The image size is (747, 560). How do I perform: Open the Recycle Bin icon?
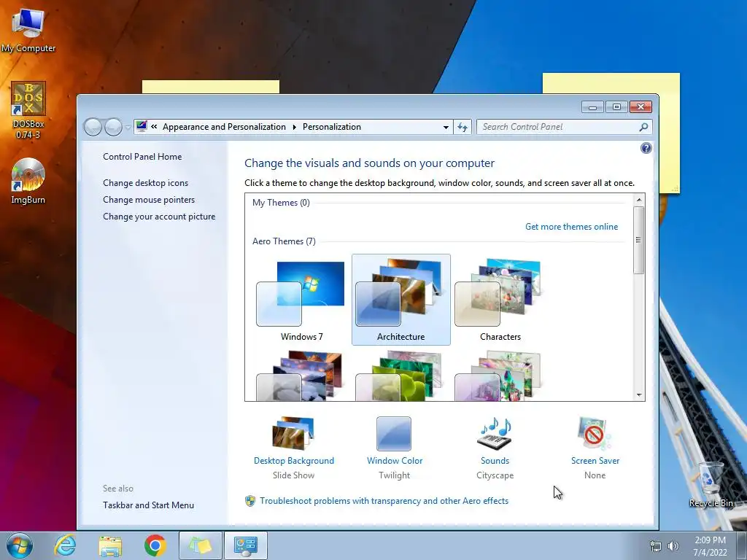(x=711, y=484)
